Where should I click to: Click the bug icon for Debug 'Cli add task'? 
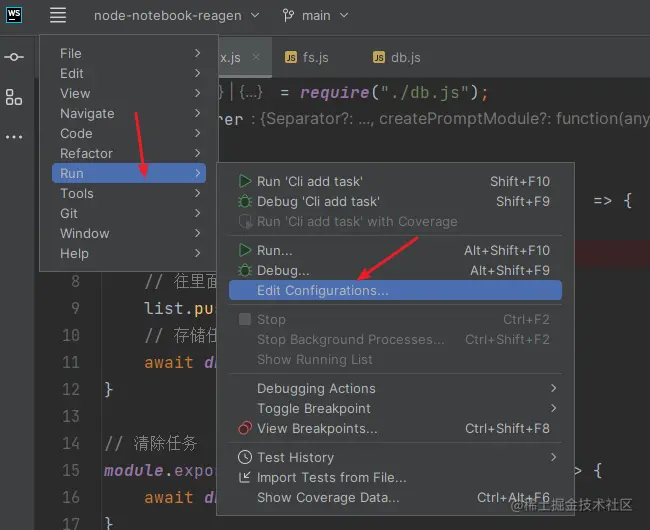click(245, 201)
